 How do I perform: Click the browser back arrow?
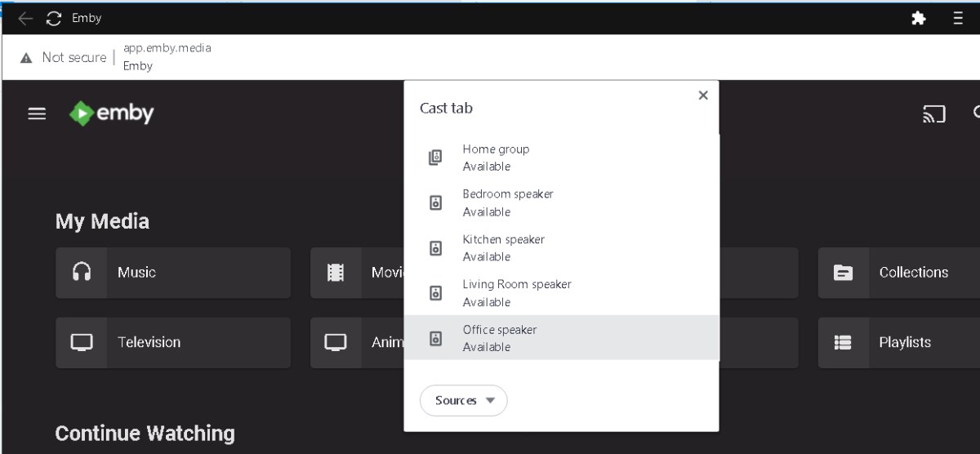click(x=25, y=18)
